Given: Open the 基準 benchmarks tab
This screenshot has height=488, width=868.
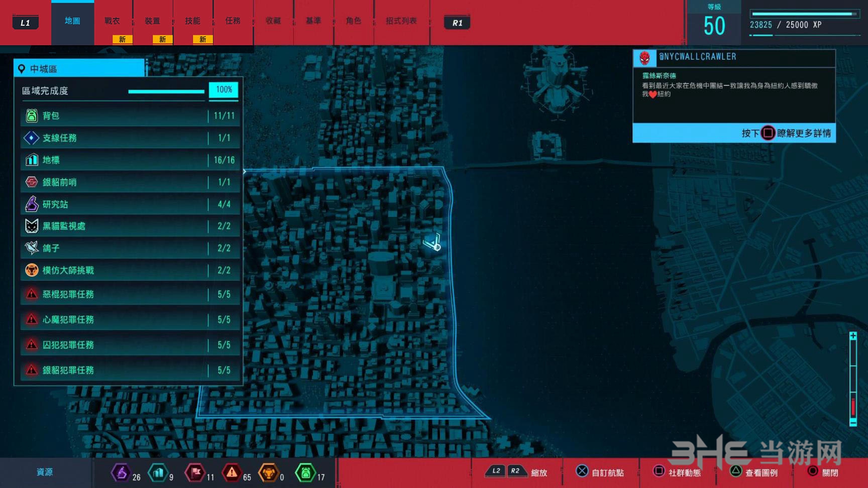Looking at the screenshot, I should (313, 21).
